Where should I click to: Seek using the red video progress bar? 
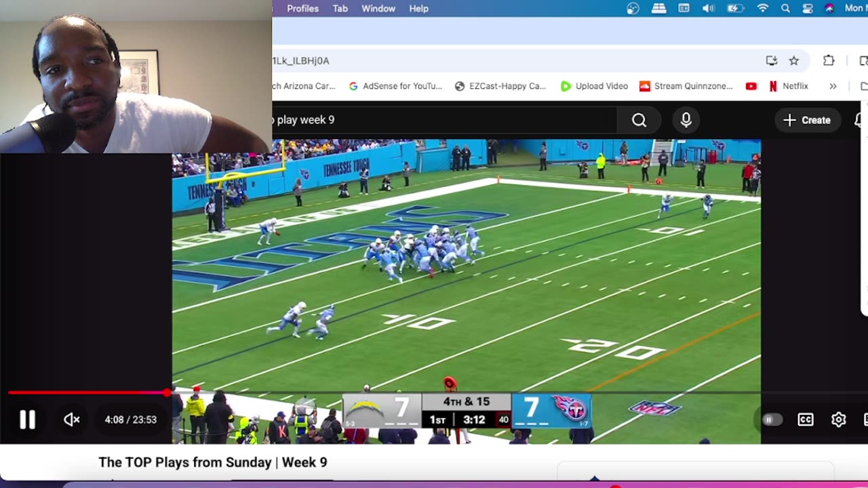(x=434, y=392)
